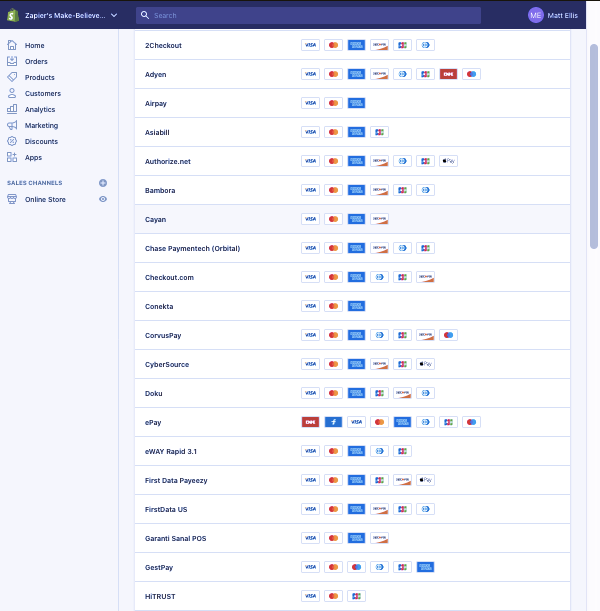
Task: Click the Dankort icon in ePay row
Action: [x=311, y=422]
